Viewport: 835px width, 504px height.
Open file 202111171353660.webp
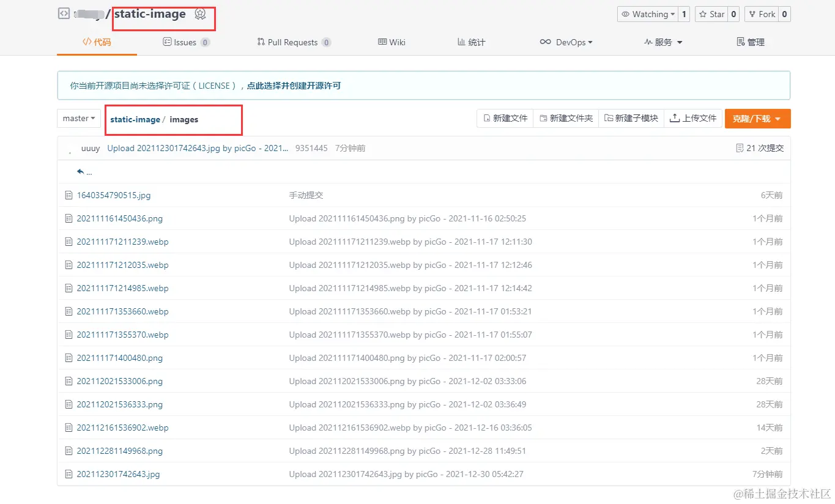122,311
